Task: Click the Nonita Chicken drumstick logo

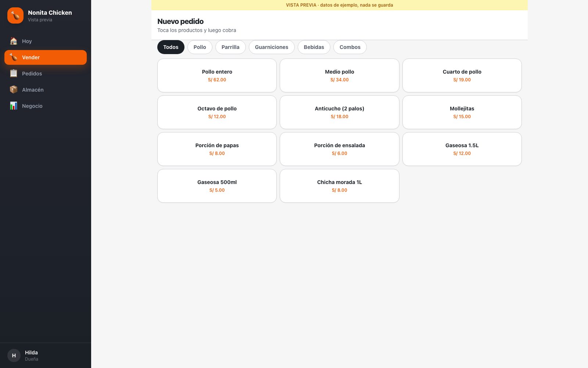Action: [x=15, y=15]
